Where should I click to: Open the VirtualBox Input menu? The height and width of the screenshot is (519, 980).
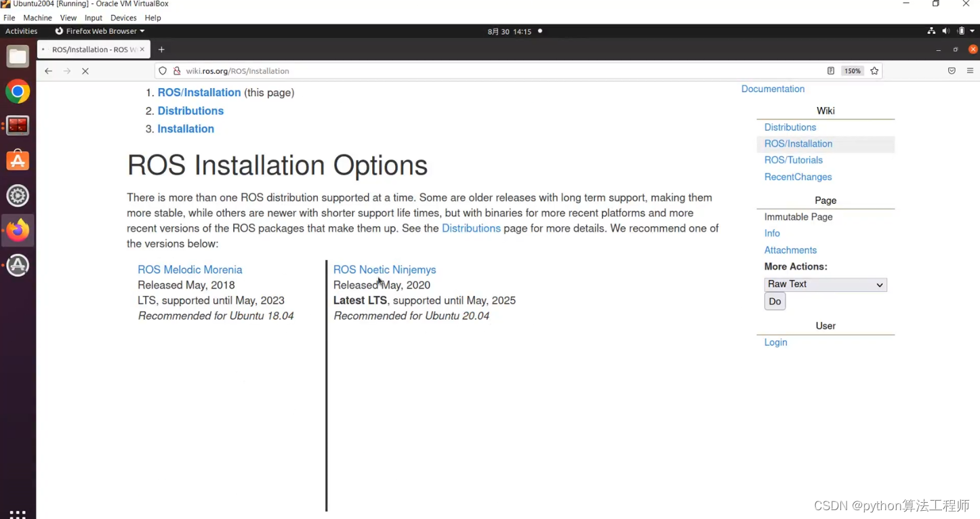[94, 18]
